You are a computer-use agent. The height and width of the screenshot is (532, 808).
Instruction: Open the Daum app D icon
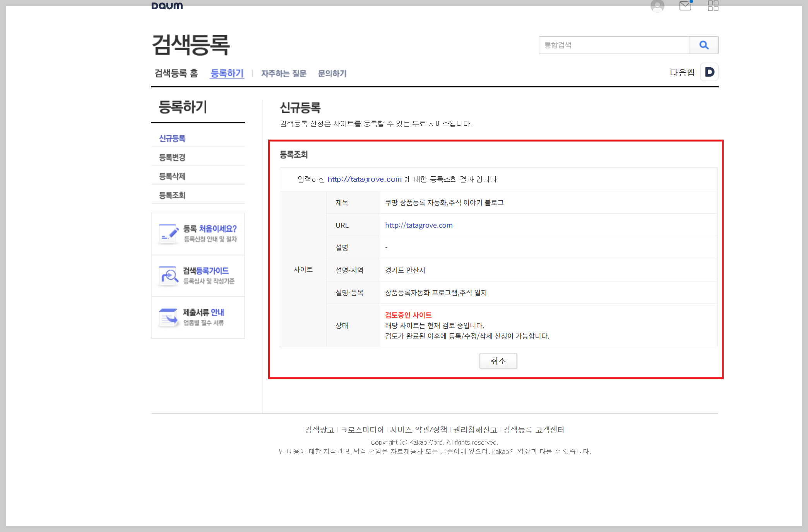(709, 72)
